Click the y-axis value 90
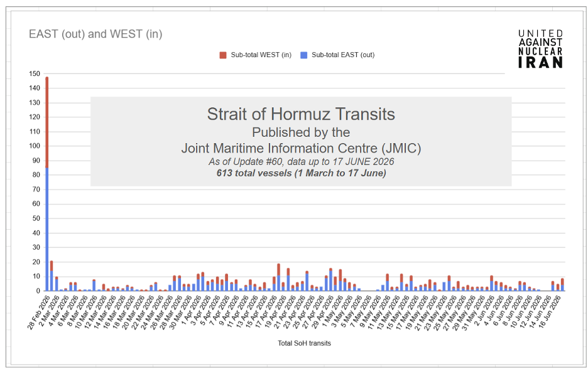This screenshot has width=588, height=369. pyautogui.click(x=36, y=160)
